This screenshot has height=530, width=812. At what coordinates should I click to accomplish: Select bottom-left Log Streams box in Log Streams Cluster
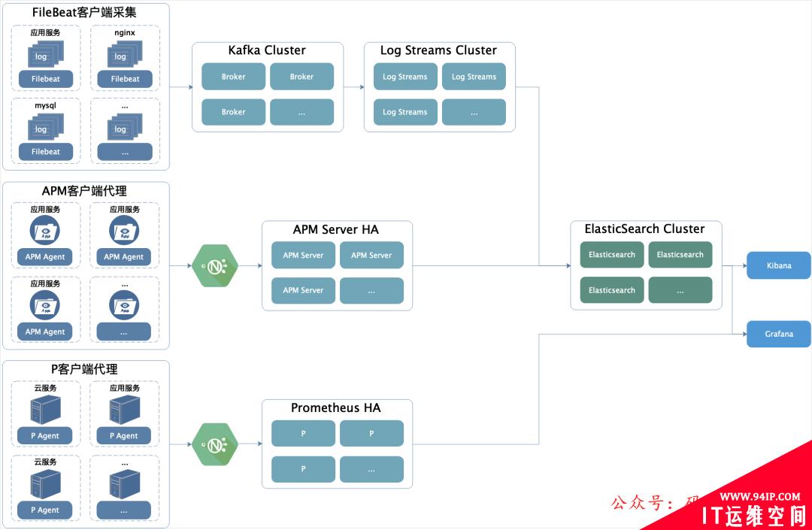pyautogui.click(x=405, y=112)
